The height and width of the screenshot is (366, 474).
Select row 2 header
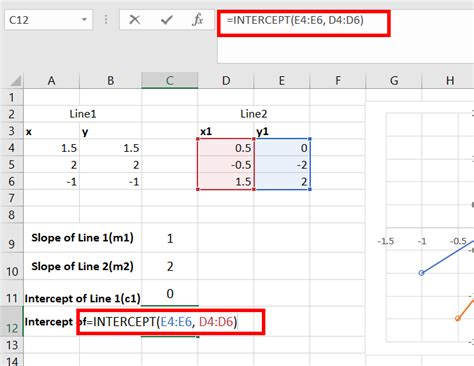tap(12, 114)
